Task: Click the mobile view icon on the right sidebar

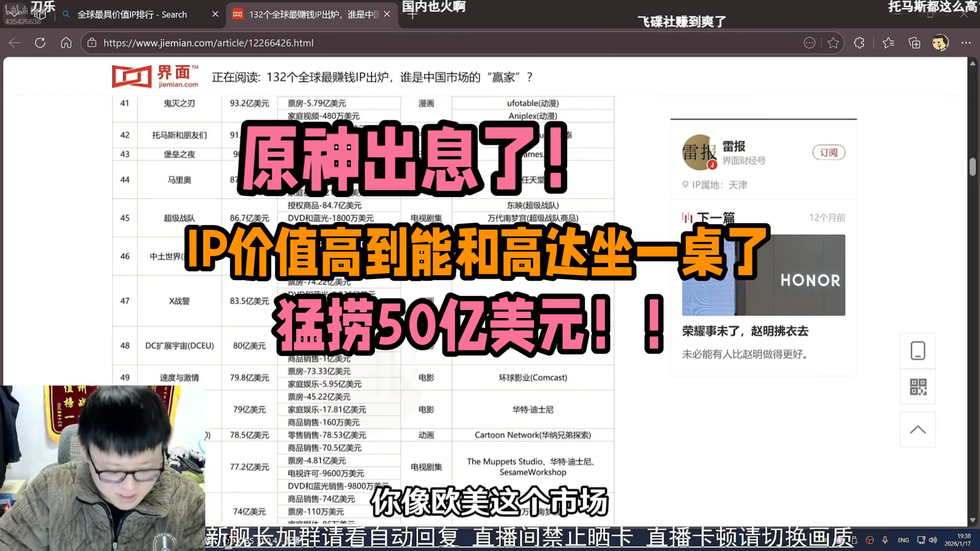Action: pos(918,350)
